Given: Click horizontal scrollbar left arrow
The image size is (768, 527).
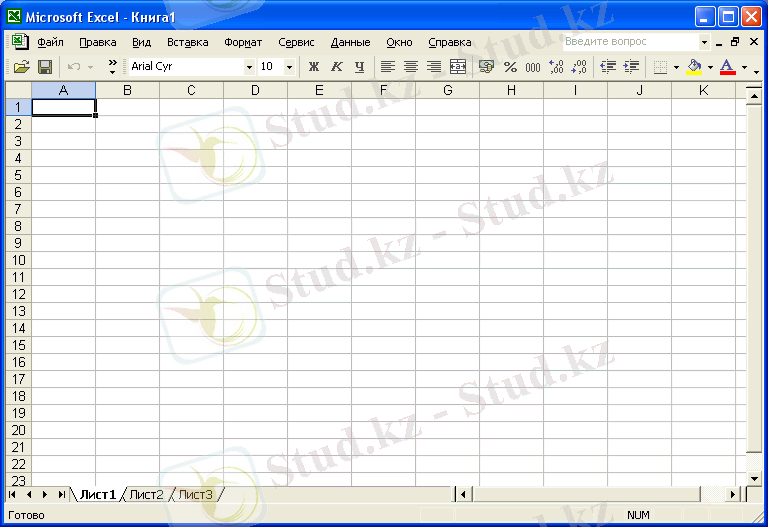Looking at the screenshot, I should 463,495.
